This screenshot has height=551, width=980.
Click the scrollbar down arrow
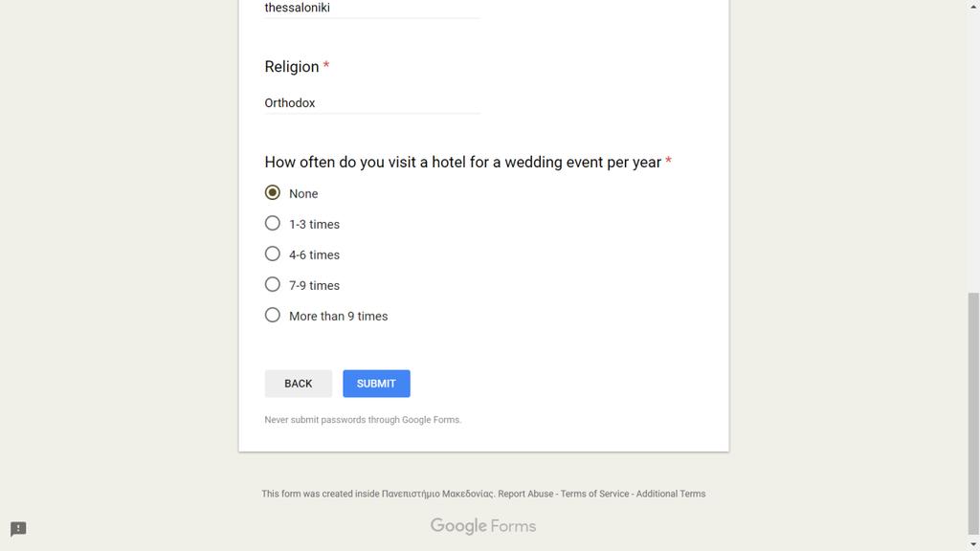973,544
